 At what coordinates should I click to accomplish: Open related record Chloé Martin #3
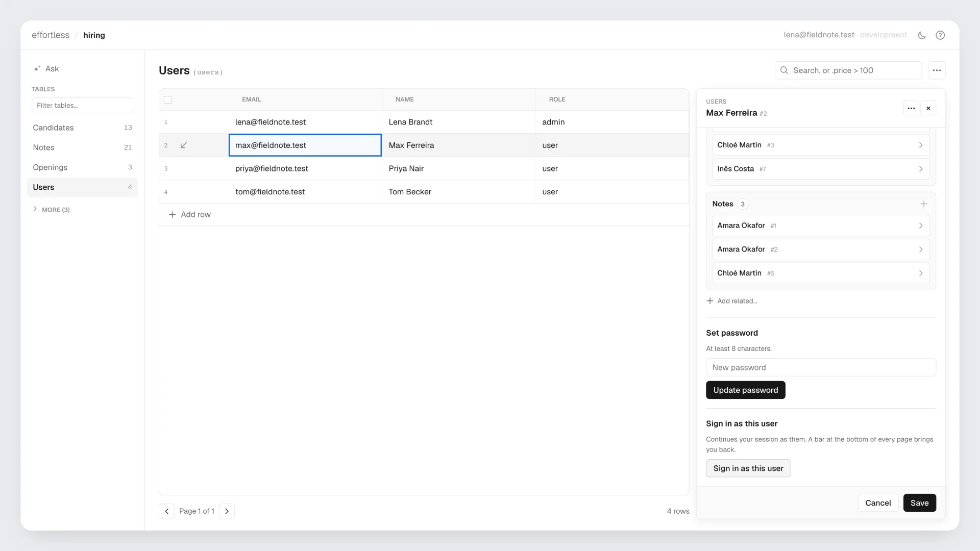click(x=821, y=145)
